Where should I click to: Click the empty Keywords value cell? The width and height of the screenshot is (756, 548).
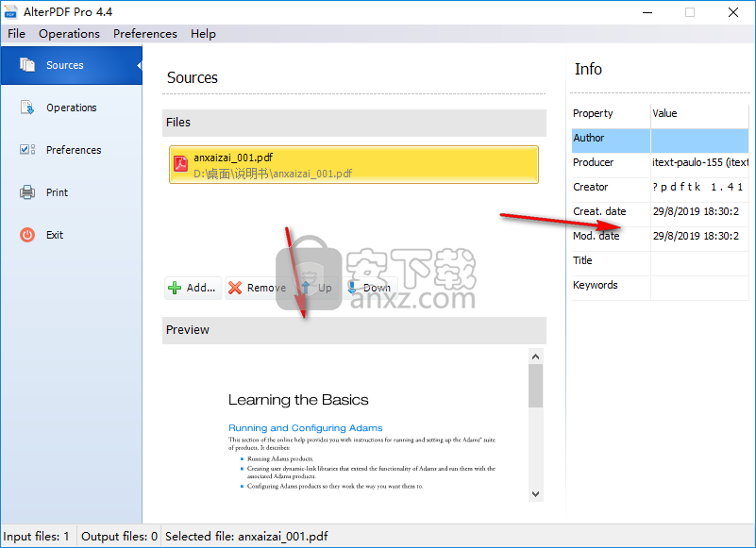pos(699,289)
